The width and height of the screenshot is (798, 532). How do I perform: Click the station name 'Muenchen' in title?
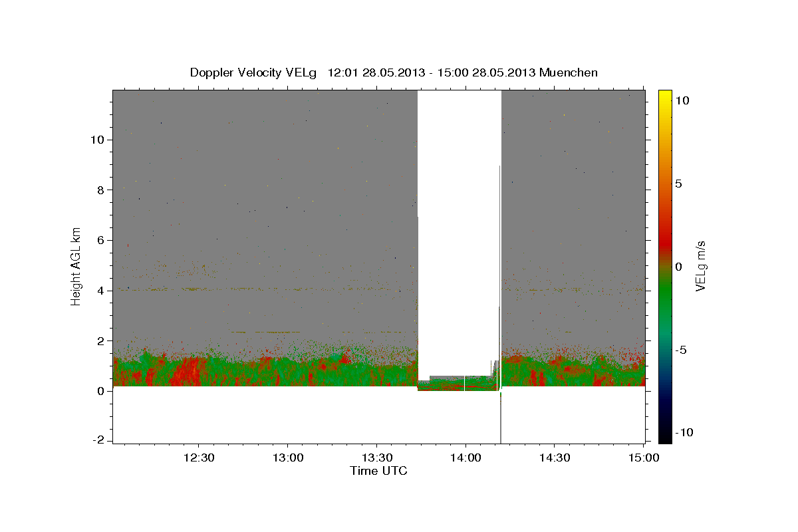(x=569, y=72)
